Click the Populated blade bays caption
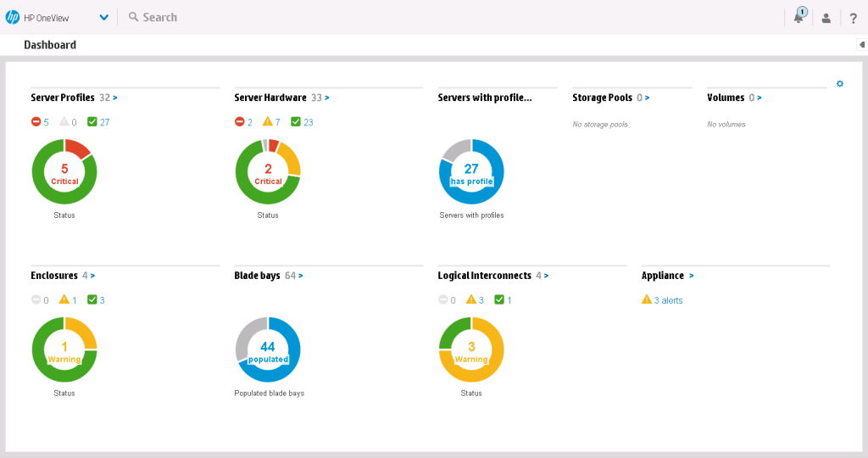Image resolution: width=868 pixels, height=458 pixels. (269, 394)
